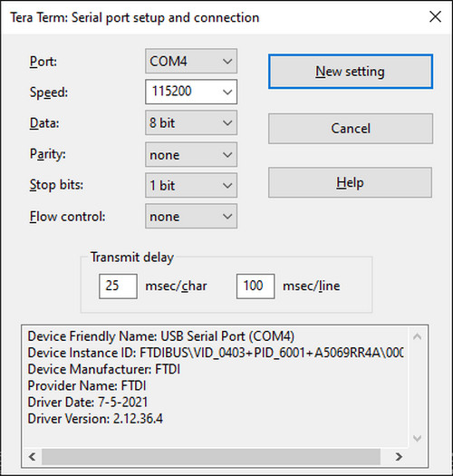Viewport: 453px width, 476px height.
Task: Click the horizontal scrollbar thumb in device info
Action: (211, 457)
